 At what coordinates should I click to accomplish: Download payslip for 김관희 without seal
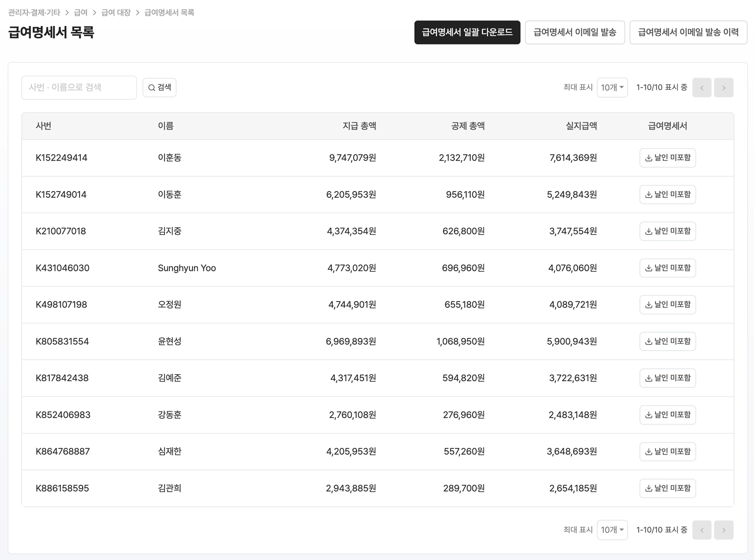point(667,488)
